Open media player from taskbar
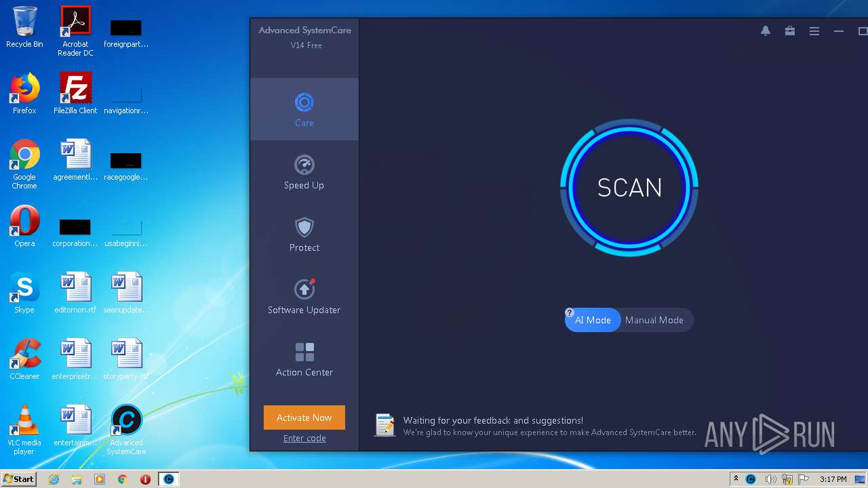The height and width of the screenshot is (488, 868). [100, 479]
